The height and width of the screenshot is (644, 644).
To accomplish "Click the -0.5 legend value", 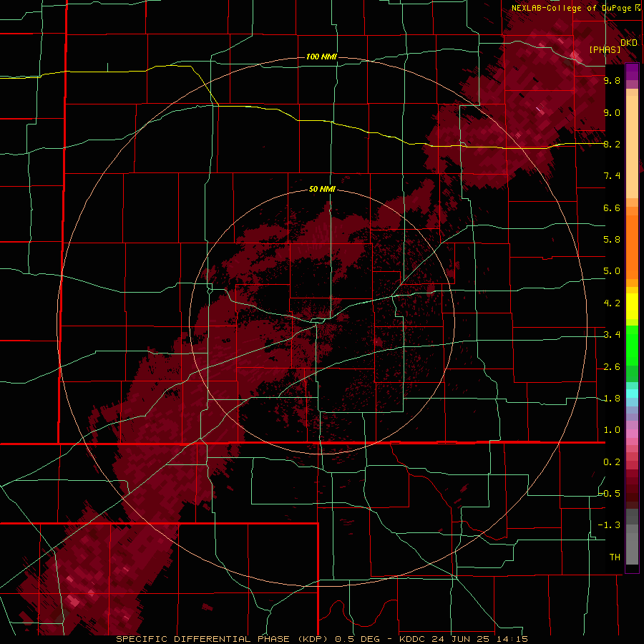I will [610, 494].
